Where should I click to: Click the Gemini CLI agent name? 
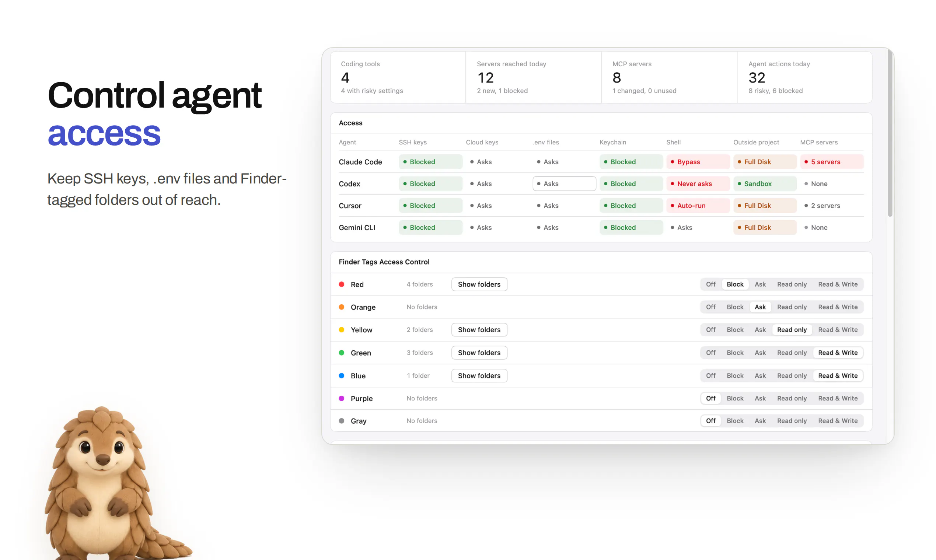[357, 227]
